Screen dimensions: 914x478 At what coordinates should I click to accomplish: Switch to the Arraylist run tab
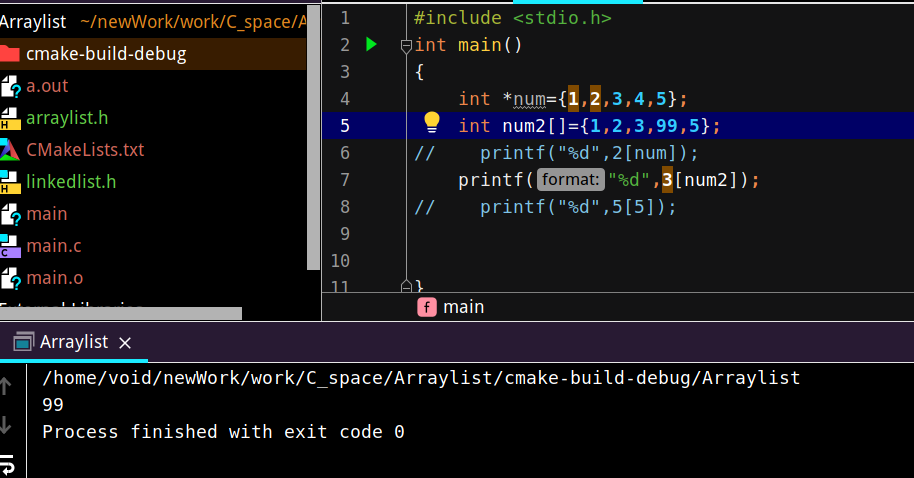73,342
